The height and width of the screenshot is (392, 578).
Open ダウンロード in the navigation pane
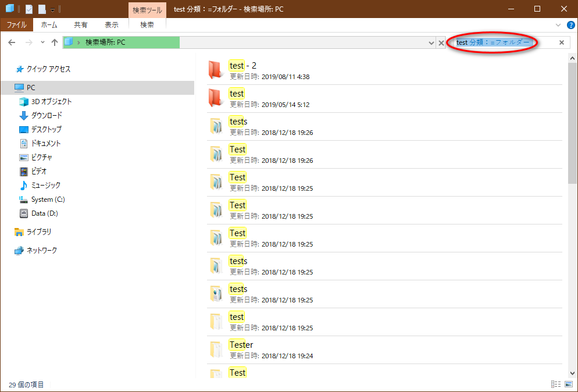[47, 115]
